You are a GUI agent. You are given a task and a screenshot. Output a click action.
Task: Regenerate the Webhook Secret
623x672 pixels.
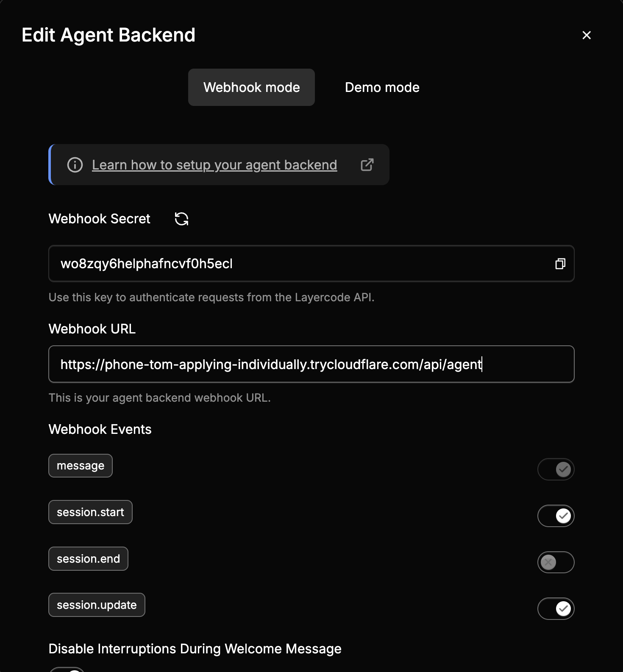pos(181,219)
